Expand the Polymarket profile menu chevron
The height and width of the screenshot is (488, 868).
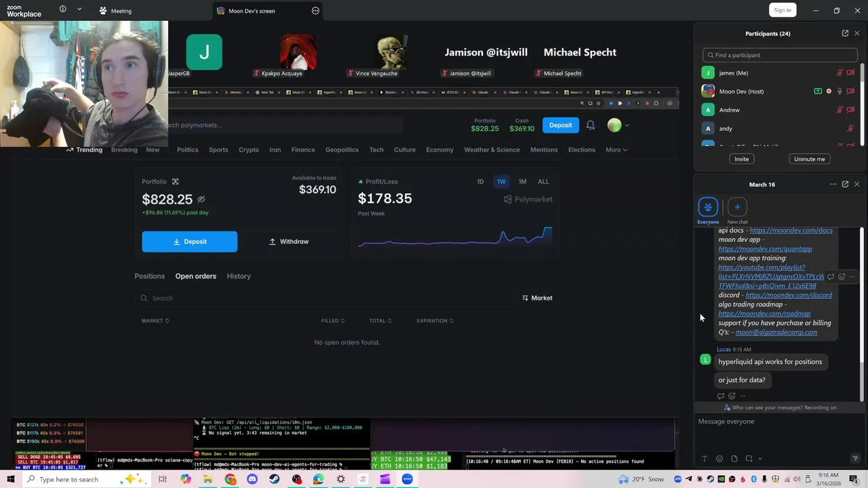pyautogui.click(x=627, y=125)
